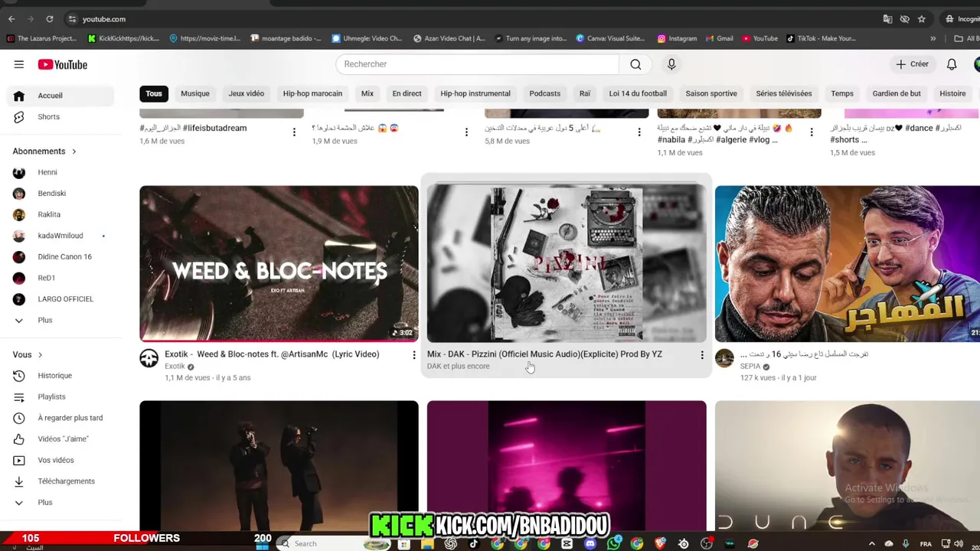Expand Plus under Téléchargements

(x=60, y=502)
